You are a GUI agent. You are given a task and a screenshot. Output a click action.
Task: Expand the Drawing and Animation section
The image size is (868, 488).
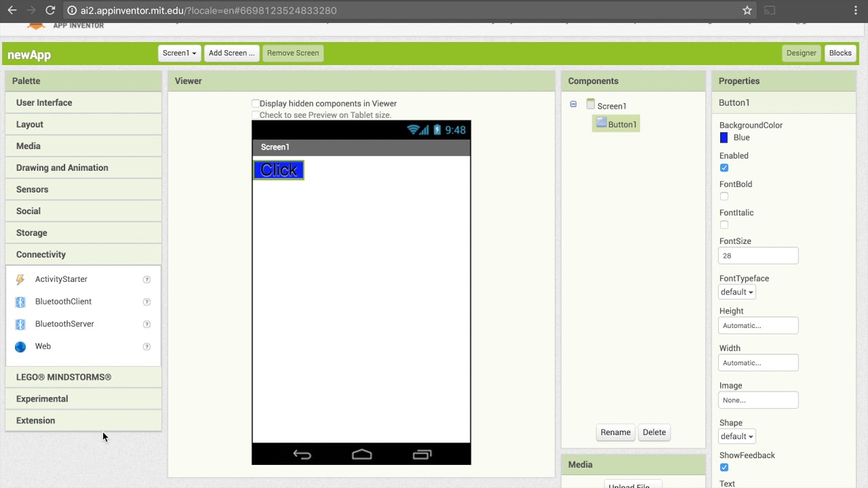tap(83, 167)
